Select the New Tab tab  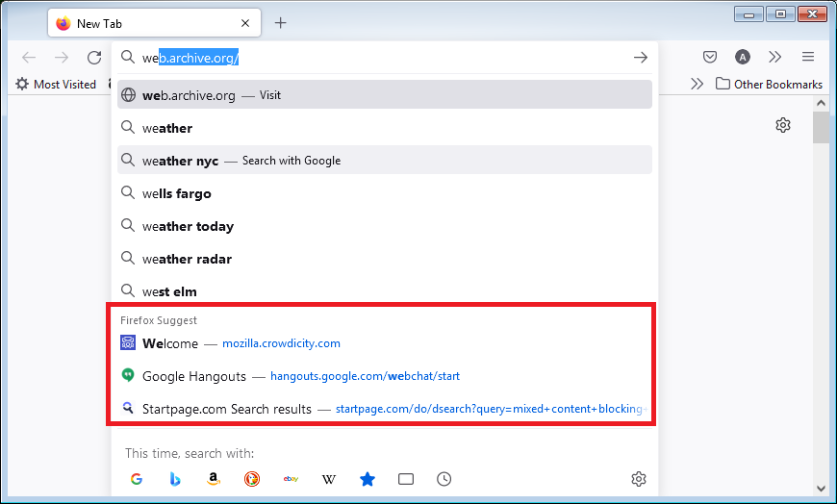[154, 23]
